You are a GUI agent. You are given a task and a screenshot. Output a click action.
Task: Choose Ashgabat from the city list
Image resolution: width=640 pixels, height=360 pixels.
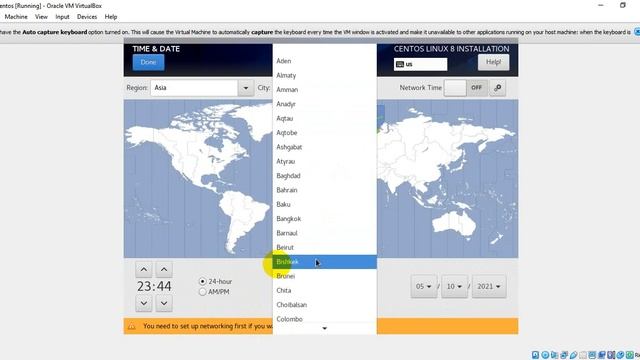[x=324, y=147]
